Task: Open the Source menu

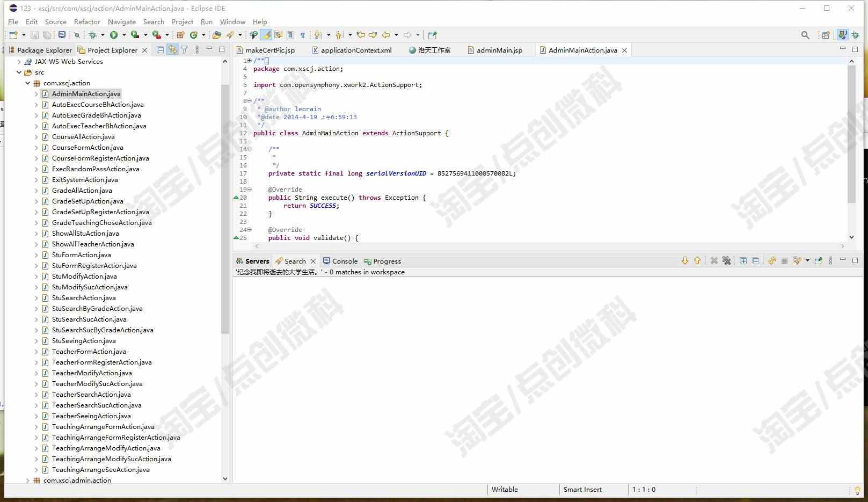Action: click(56, 22)
